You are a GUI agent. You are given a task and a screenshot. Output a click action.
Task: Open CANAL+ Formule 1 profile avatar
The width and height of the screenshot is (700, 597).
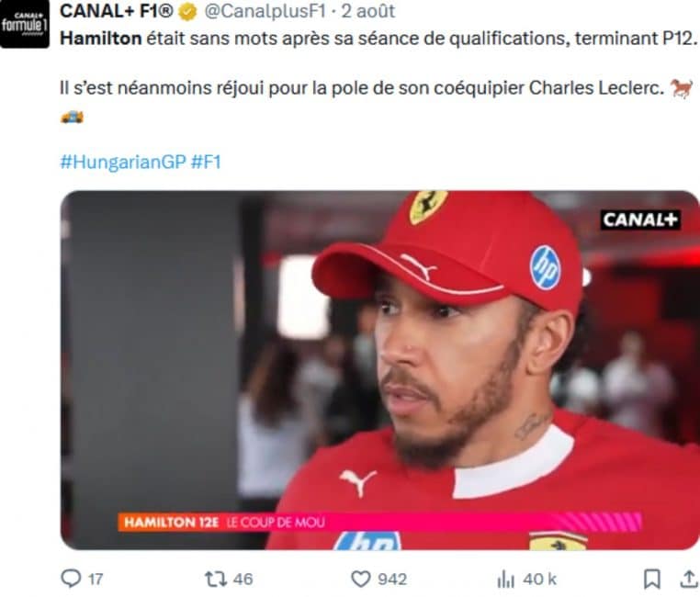[x=25, y=25]
